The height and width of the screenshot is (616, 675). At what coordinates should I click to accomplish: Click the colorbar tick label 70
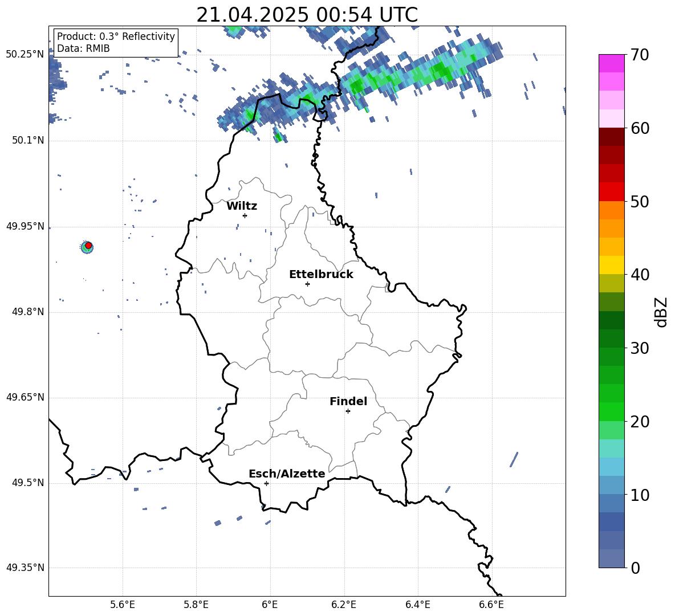640,55
